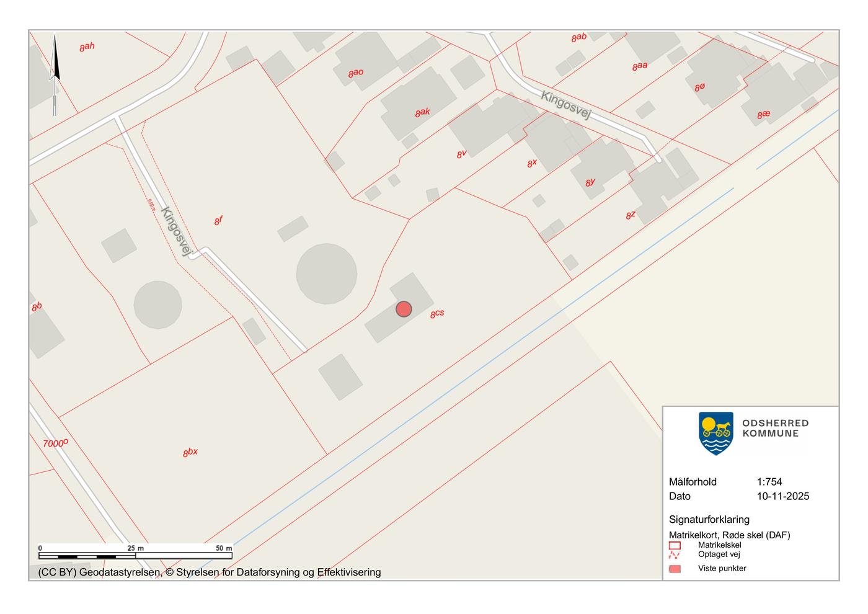Click the Optaget vej dashed legend symbol
868x614 pixels.
point(675,554)
